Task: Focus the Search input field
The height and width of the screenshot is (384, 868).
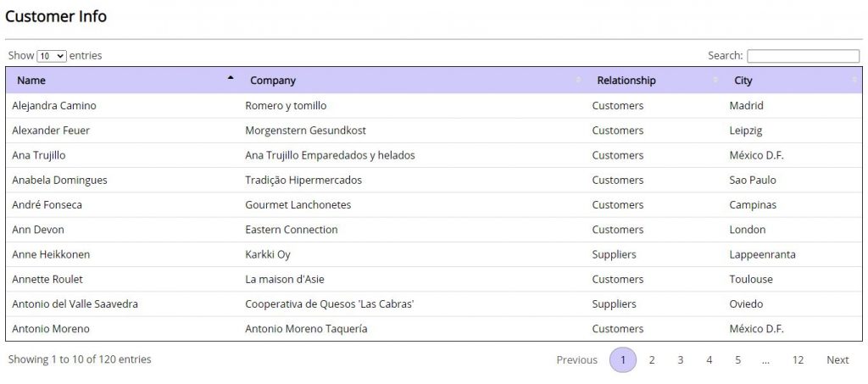Action: [x=804, y=56]
